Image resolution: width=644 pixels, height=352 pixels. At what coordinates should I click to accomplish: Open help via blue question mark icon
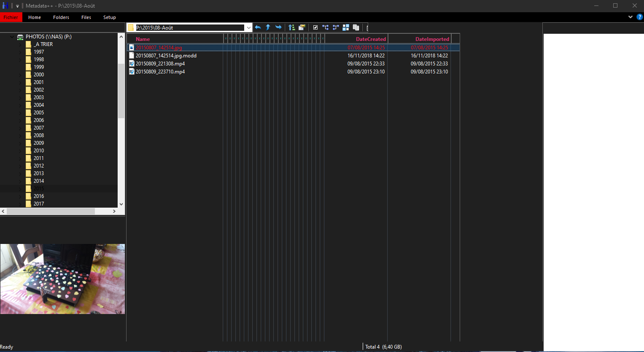click(x=639, y=17)
